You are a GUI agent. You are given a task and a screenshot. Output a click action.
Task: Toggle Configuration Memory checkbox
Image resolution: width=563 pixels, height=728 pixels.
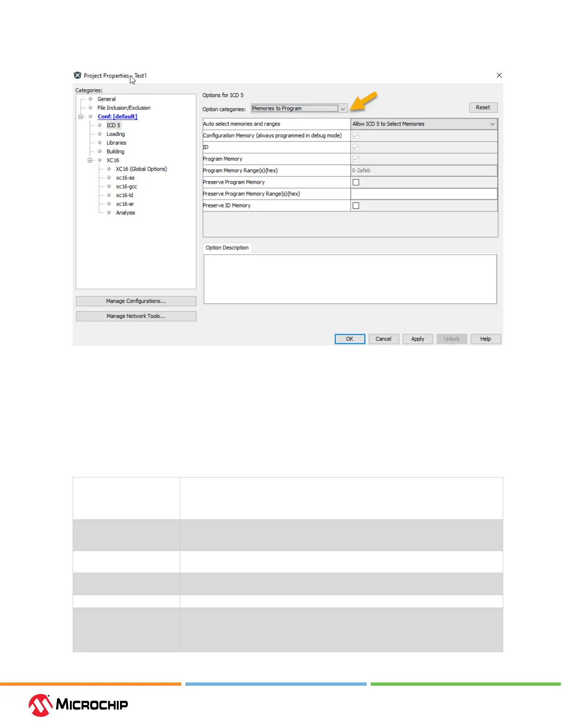coord(356,136)
